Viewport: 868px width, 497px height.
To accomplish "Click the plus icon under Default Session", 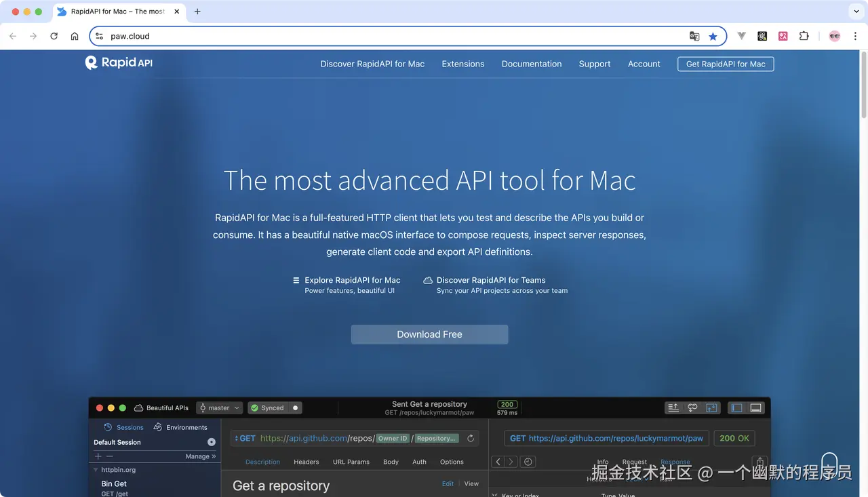I will [98, 456].
